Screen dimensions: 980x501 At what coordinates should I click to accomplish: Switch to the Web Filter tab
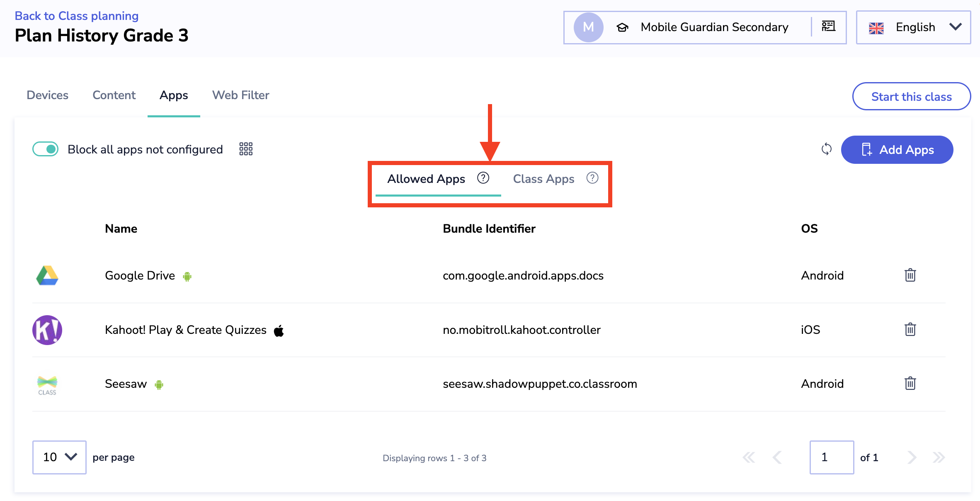(x=240, y=95)
